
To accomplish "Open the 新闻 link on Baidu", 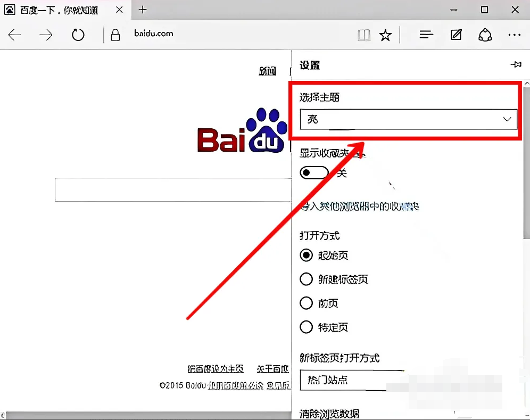I will 267,71.
